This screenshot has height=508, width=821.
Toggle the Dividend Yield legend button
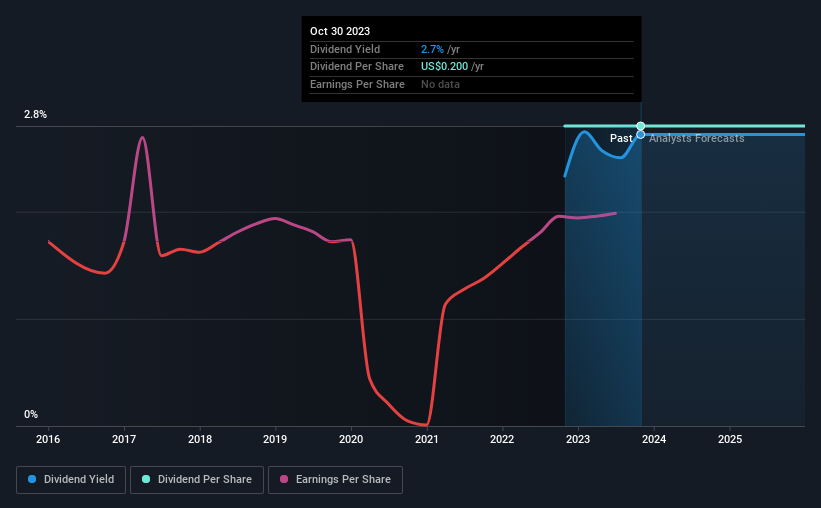click(71, 480)
